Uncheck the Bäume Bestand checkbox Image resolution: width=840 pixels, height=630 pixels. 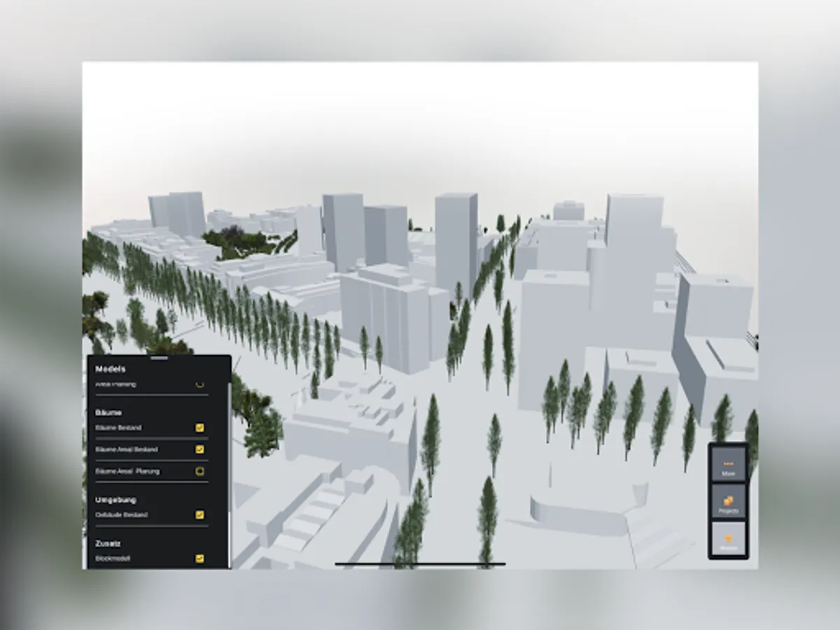coord(199,428)
